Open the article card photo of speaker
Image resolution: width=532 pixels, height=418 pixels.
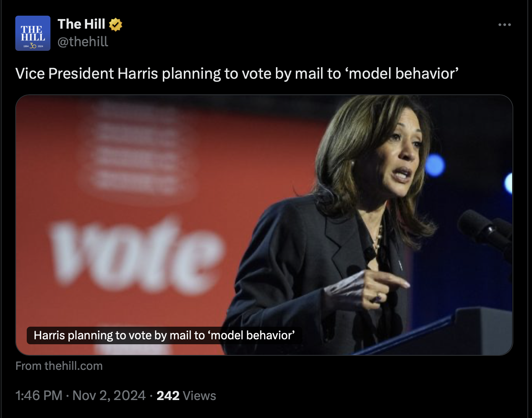click(264, 225)
